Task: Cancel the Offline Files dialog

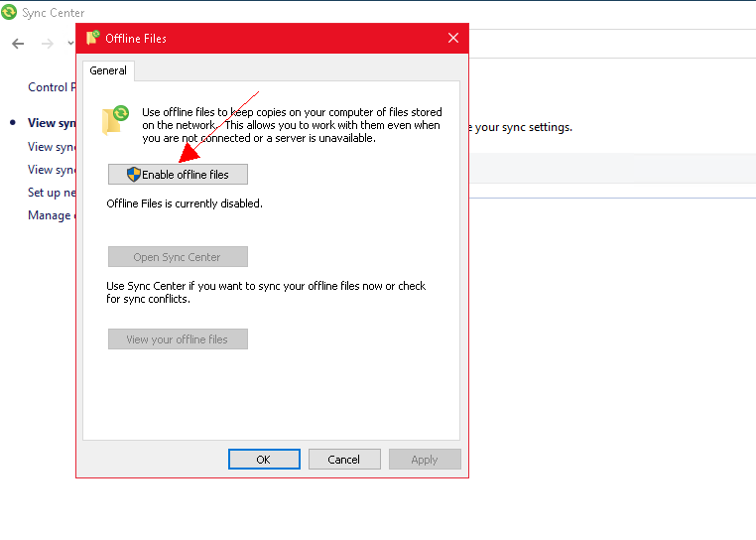Action: [x=343, y=460]
